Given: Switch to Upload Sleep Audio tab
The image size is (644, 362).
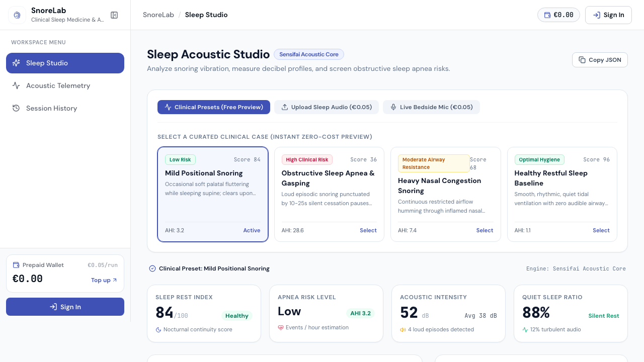Looking at the screenshot, I should coord(327,107).
